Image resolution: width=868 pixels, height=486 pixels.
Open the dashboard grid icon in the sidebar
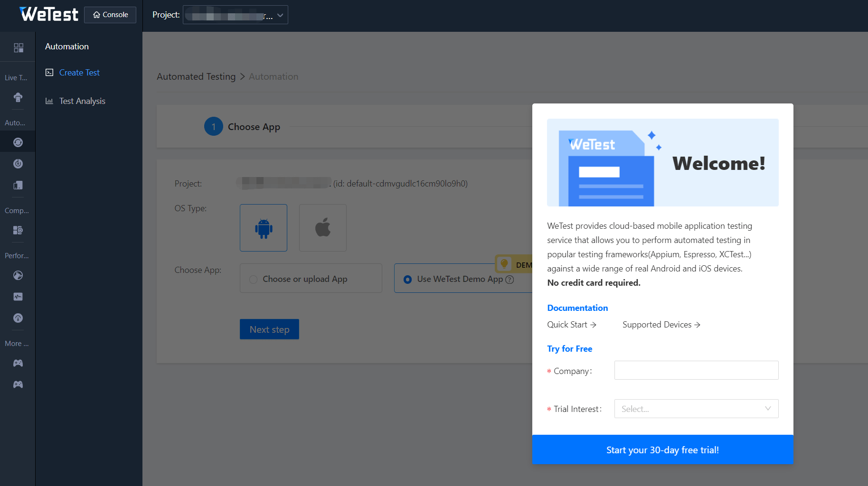click(18, 47)
